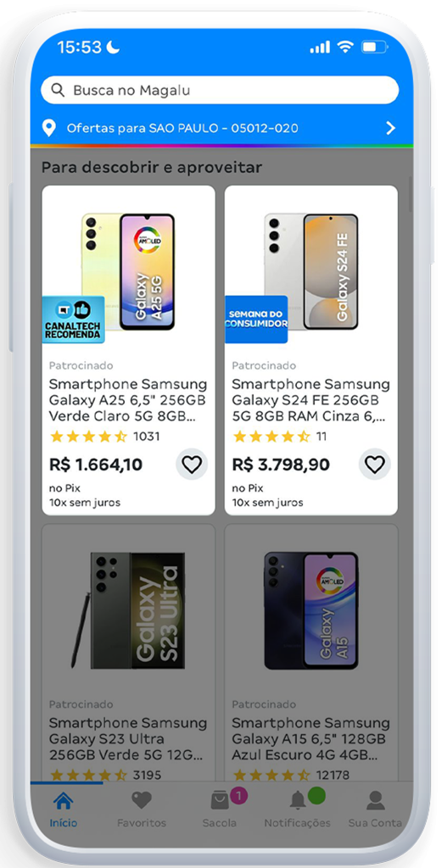Open the Galaxy A25 Verde Claro title

pyautogui.click(x=128, y=400)
